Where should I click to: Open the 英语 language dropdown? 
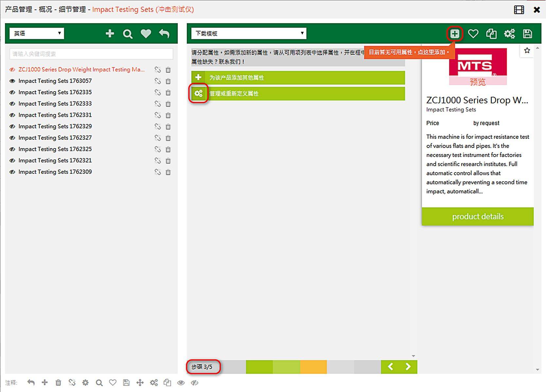tap(37, 33)
